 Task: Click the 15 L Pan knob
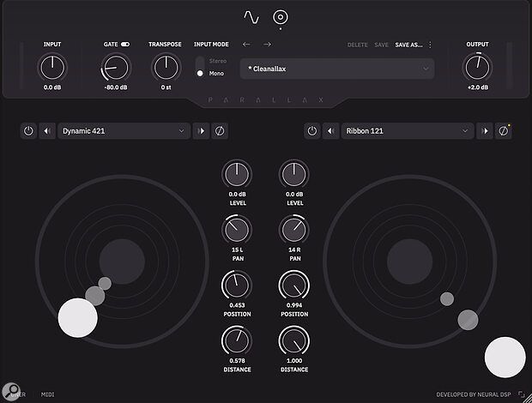[237, 230]
